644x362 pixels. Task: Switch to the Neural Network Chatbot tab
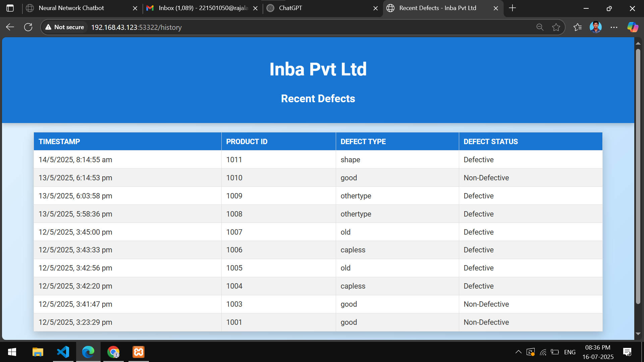pos(71,8)
